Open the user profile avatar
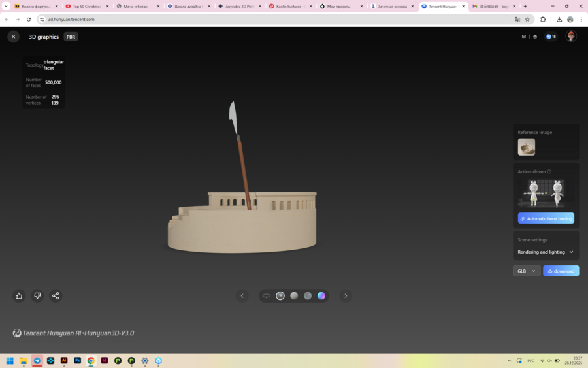Screen dimensions: 588x368 pyautogui.click(x=571, y=37)
